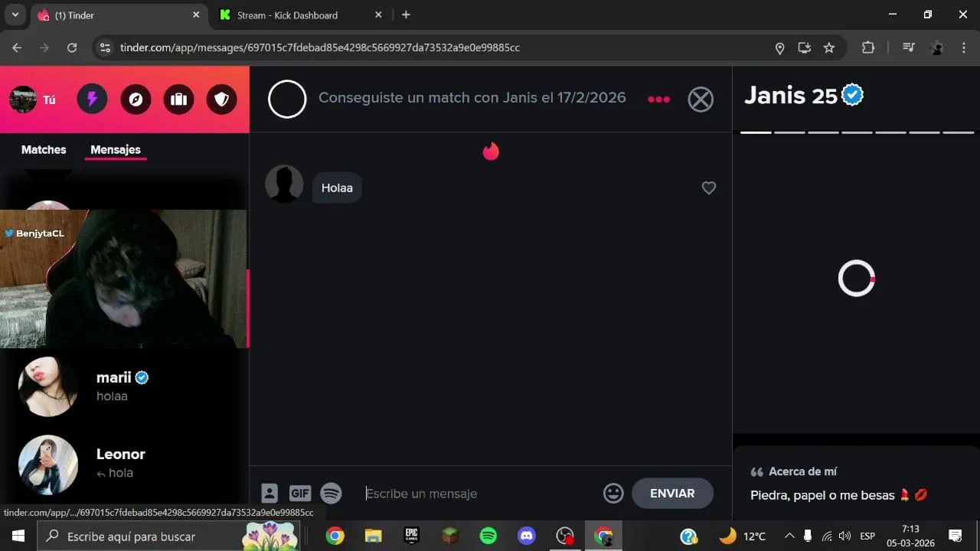Open the Extensions puzzle icon
This screenshot has width=980, height=551.
click(x=868, y=47)
